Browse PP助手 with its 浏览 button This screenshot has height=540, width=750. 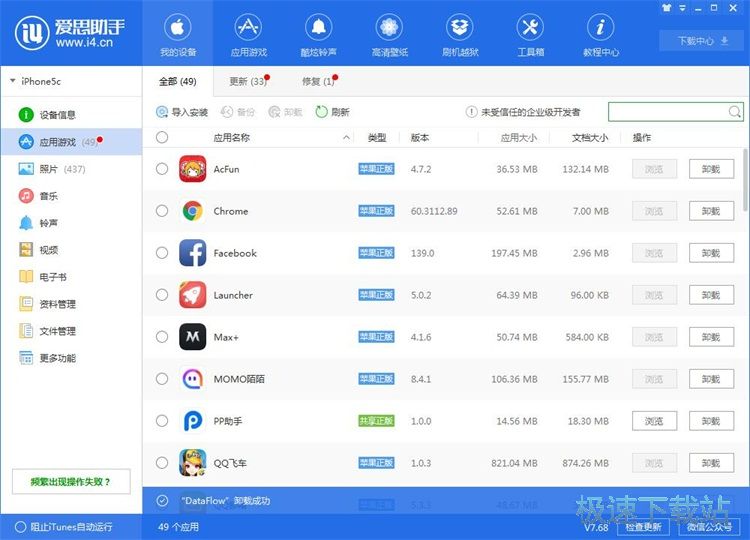pos(654,421)
